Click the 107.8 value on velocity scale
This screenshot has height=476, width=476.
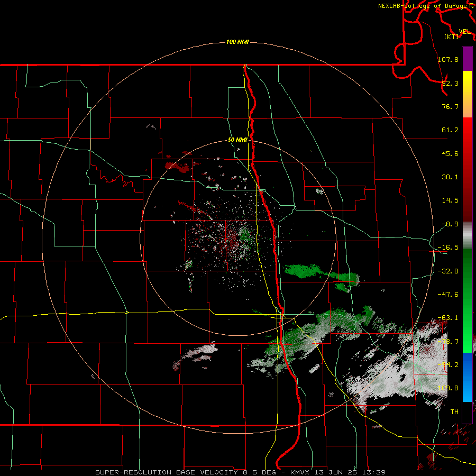448,59
